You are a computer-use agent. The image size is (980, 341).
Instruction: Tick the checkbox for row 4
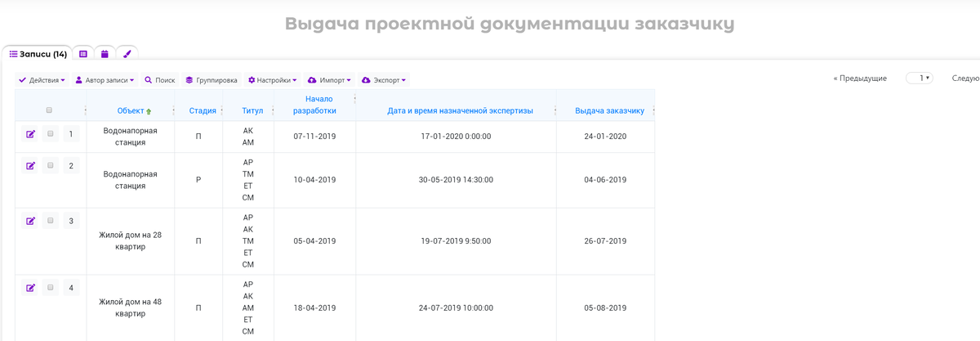click(51, 288)
